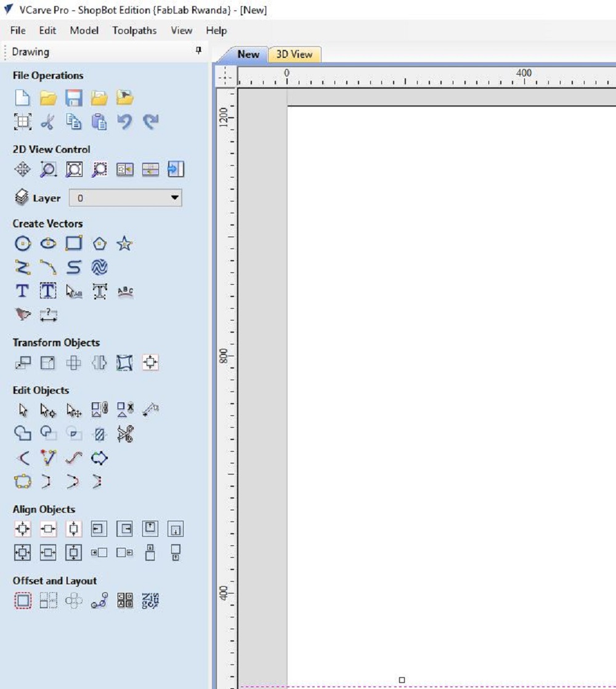This screenshot has width=616, height=689.
Task: Open the Move Selected Objects tool
Action: pos(22,362)
